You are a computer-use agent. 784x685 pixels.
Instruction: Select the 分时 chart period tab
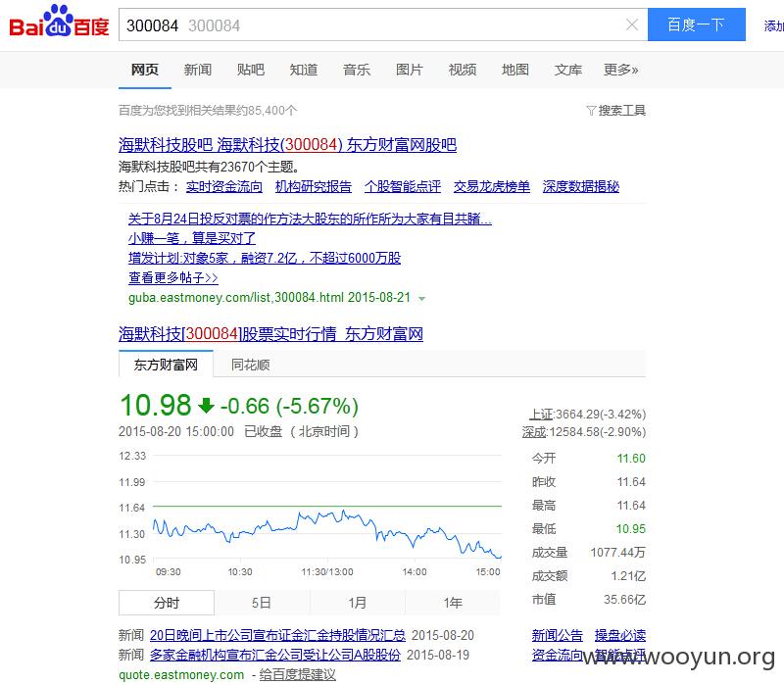pos(167,603)
